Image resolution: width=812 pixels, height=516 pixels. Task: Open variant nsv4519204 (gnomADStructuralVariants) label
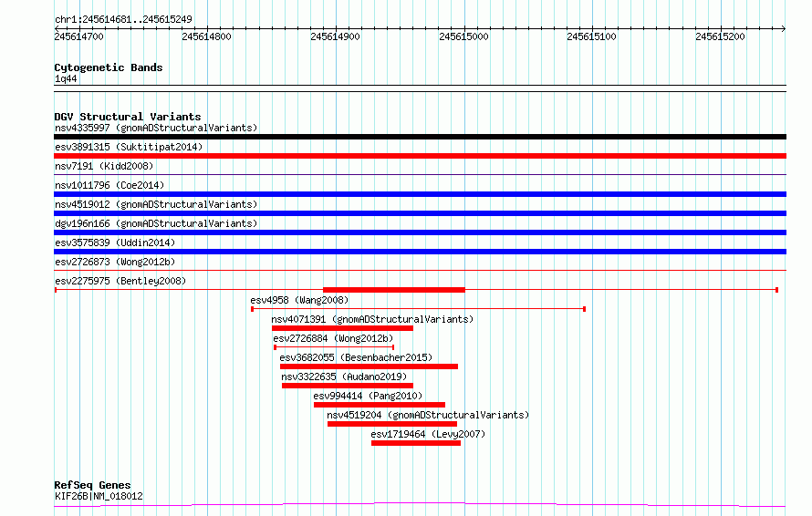(428, 415)
